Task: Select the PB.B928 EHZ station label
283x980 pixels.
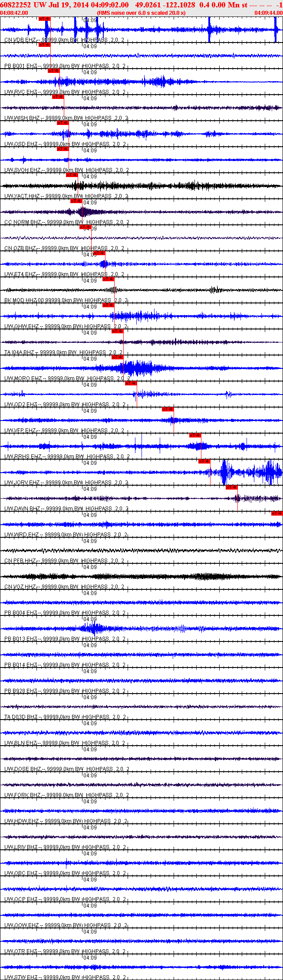Action: point(21,691)
